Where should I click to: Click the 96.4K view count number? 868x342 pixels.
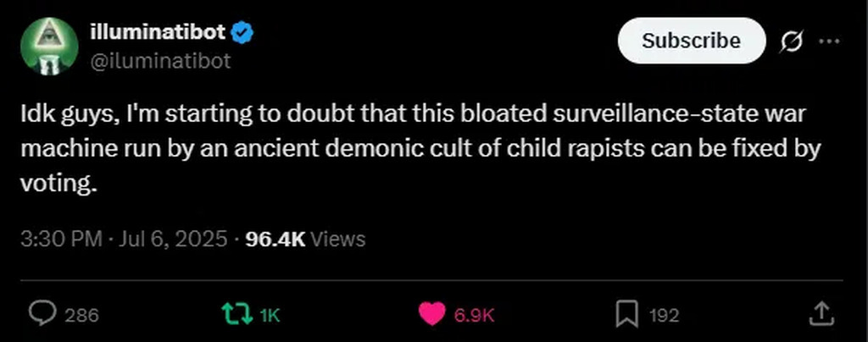pyautogui.click(x=275, y=240)
